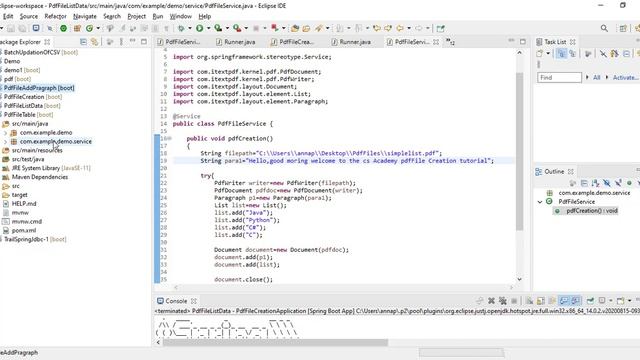Open the Refactor menu
This screenshot has height=360, width=640.
pyautogui.click(x=56, y=16)
